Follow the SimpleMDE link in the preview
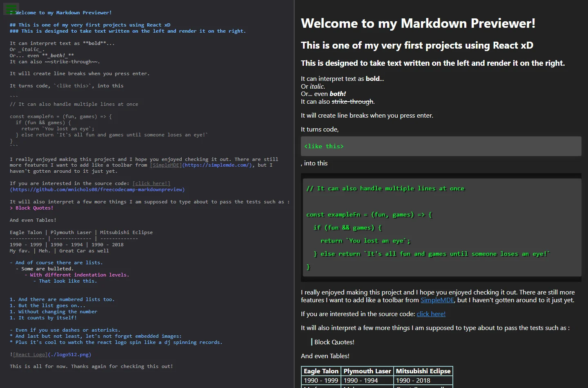The width and height of the screenshot is (588, 388). (437, 300)
